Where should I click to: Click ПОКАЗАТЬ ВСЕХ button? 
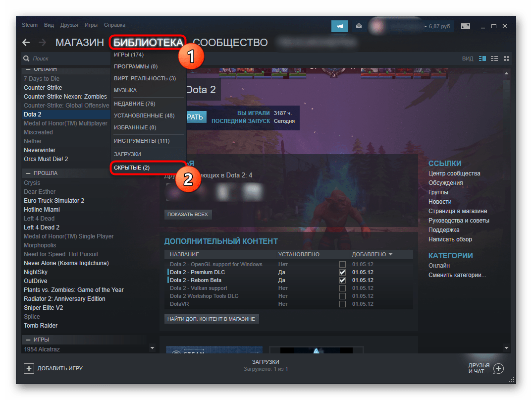pyautogui.click(x=188, y=214)
